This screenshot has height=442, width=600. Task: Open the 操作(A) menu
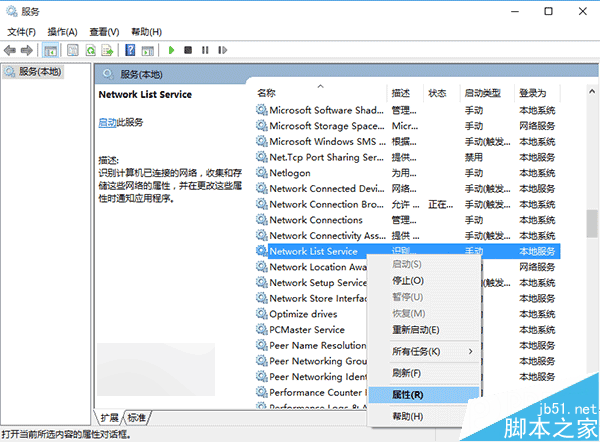click(x=64, y=32)
